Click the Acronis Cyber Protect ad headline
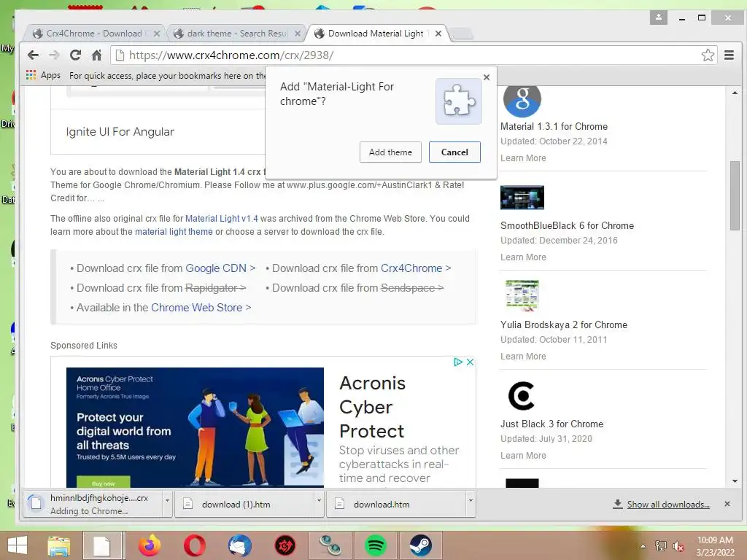The width and height of the screenshot is (747, 560). (x=373, y=407)
